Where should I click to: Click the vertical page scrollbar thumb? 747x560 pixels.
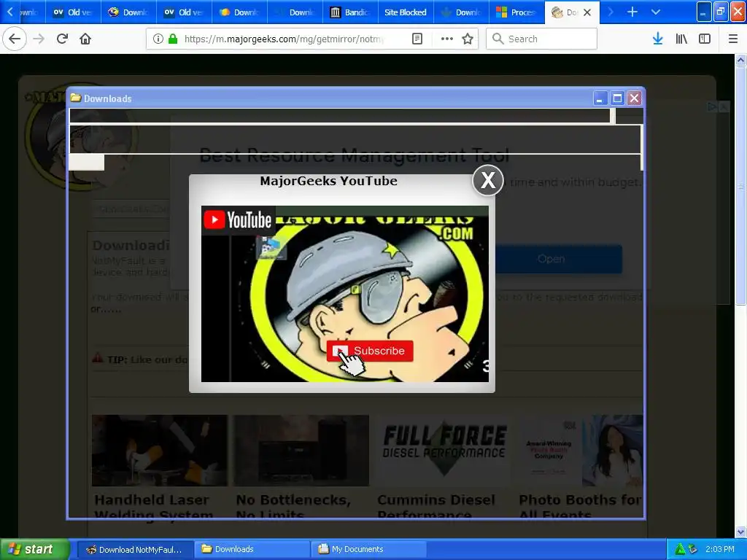coord(741,186)
